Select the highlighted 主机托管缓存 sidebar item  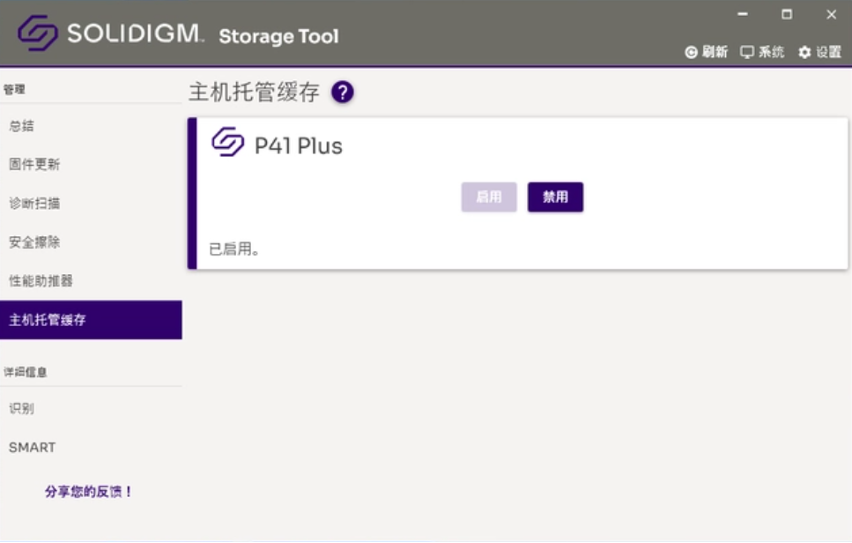click(x=47, y=321)
